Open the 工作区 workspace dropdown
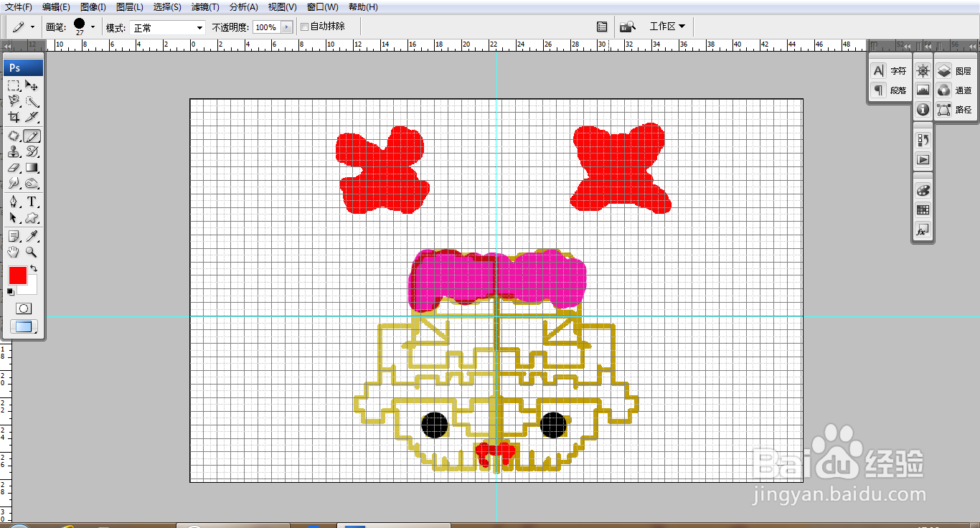This screenshot has width=980, height=528. (667, 27)
